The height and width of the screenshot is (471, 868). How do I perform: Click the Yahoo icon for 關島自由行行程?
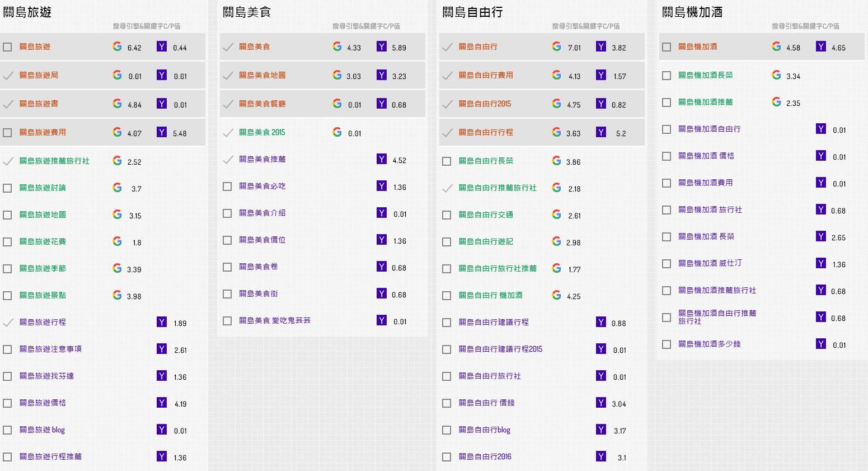pos(601,132)
